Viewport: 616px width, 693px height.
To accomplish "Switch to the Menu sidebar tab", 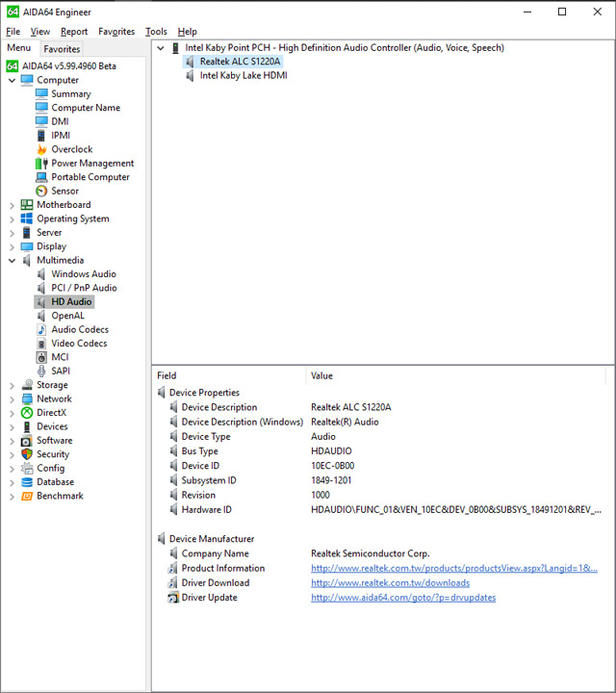I will pos(19,48).
